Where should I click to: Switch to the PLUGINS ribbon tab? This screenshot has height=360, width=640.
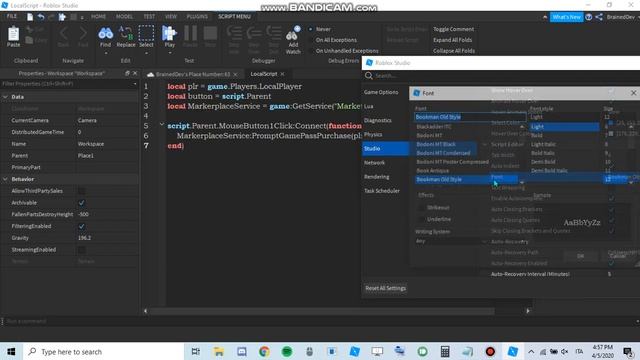tap(197, 16)
